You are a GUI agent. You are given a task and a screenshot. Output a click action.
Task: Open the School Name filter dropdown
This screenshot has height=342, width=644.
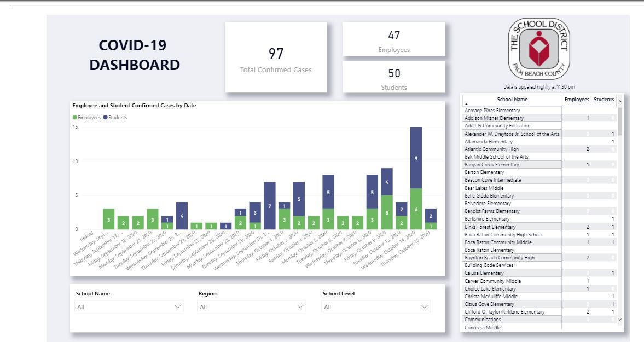click(x=129, y=307)
